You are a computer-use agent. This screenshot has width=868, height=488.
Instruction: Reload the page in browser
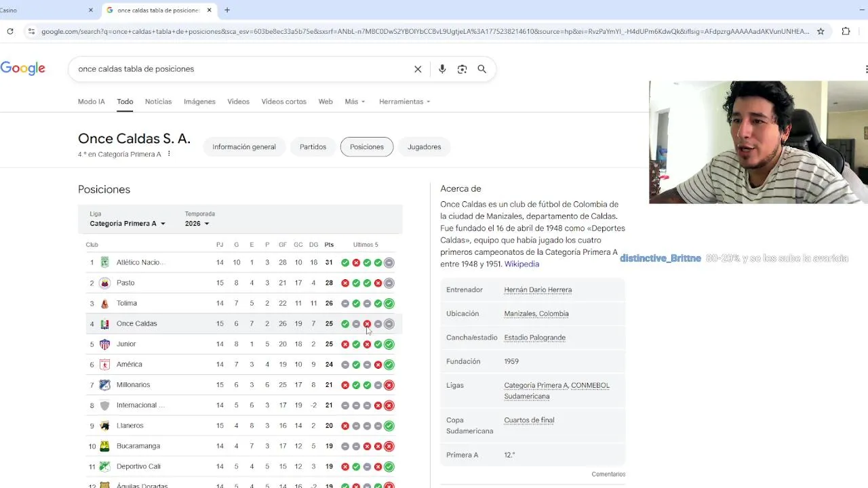10,31
